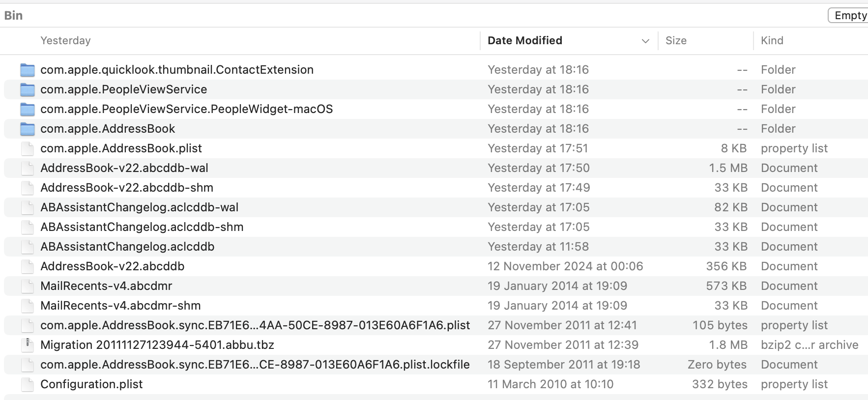This screenshot has height=400, width=868.
Task: Select the AddressBook-v22.abcddb-wal document icon
Action: point(28,168)
